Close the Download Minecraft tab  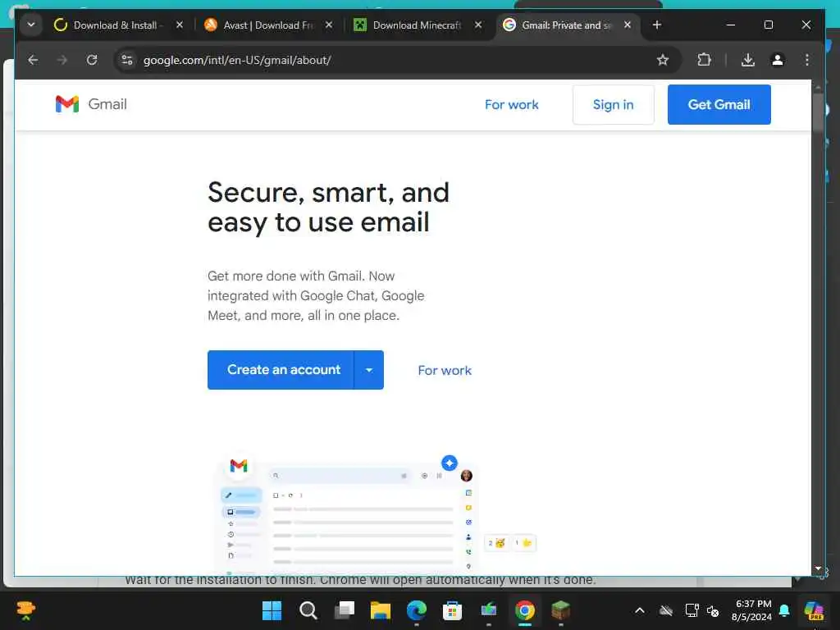tap(478, 25)
